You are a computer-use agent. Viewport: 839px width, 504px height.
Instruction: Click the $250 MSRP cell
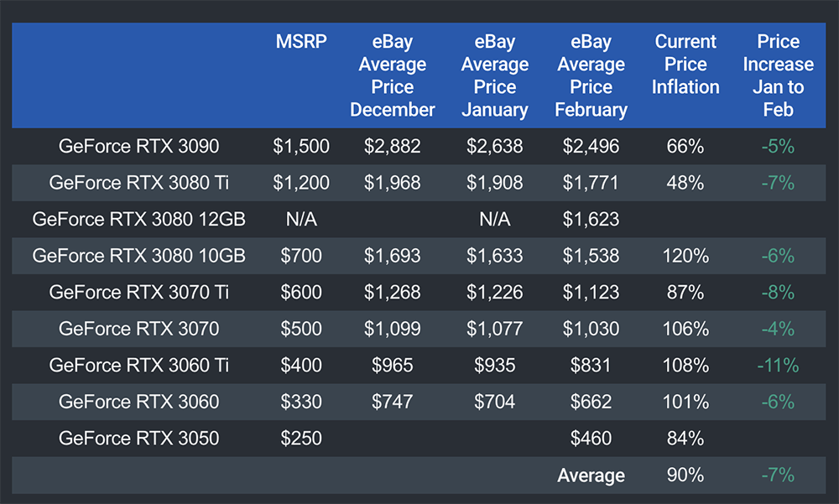(x=300, y=439)
